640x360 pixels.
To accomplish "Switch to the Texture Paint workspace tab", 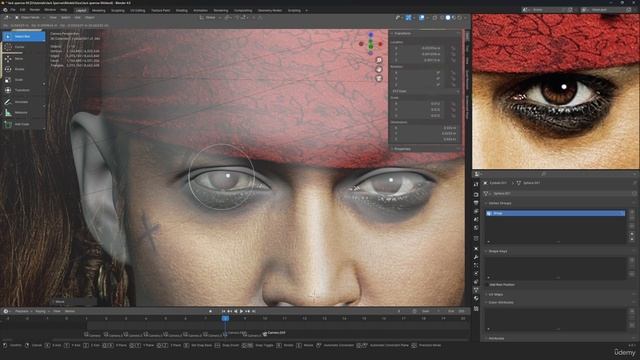I will [160, 11].
